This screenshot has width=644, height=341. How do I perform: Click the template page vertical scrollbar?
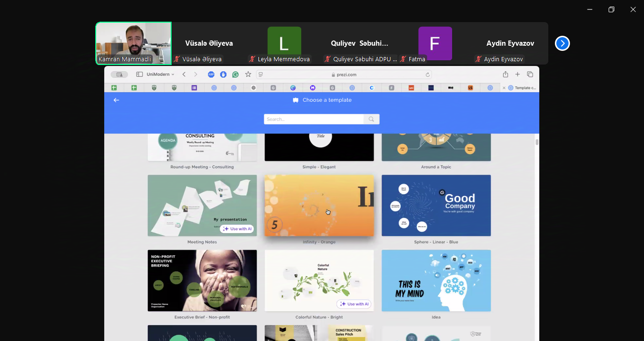[x=537, y=142]
